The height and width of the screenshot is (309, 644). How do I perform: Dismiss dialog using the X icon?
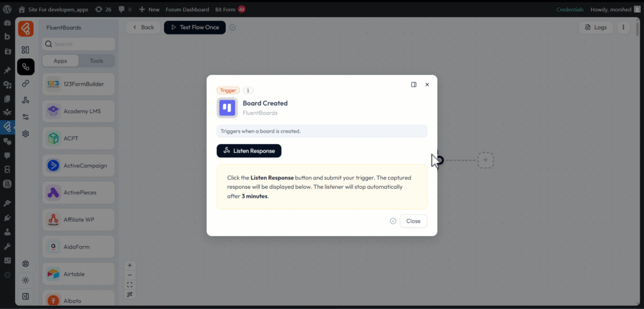(427, 85)
